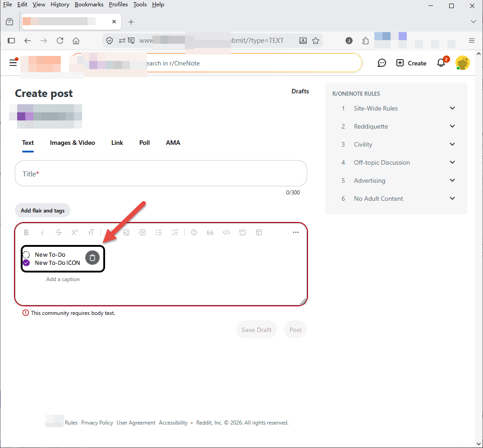
Task: Open the browser tab overview icon
Action: pyautogui.click(x=9, y=22)
